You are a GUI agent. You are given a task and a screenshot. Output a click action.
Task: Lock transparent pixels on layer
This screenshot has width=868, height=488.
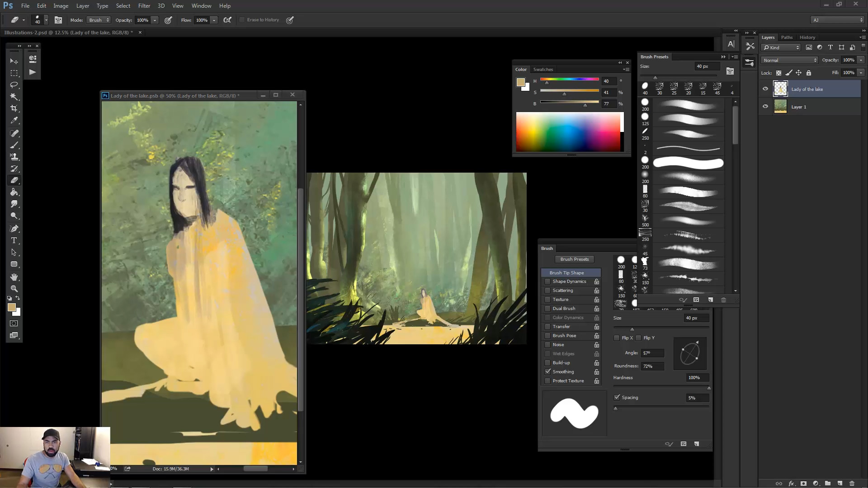778,73
